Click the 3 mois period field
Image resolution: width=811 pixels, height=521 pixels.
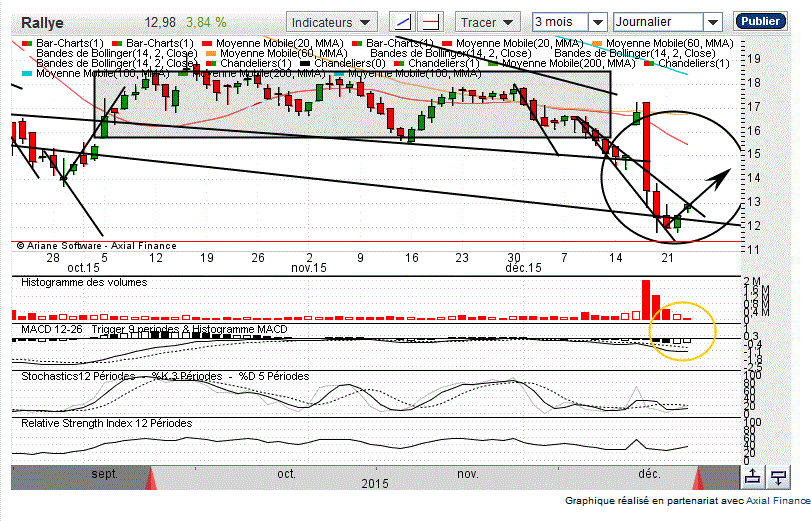click(x=561, y=22)
